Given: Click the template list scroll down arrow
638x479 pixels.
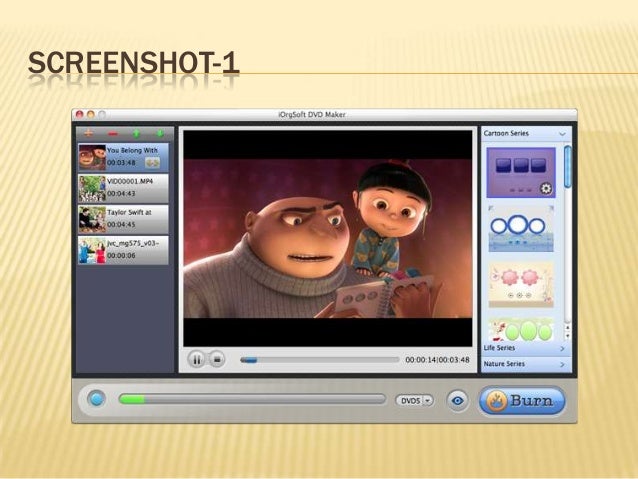Looking at the screenshot, I should (x=568, y=336).
